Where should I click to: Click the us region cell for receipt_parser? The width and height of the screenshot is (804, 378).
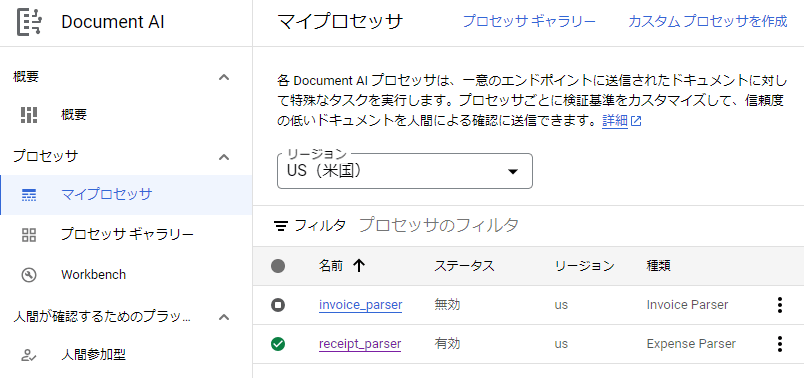point(561,344)
